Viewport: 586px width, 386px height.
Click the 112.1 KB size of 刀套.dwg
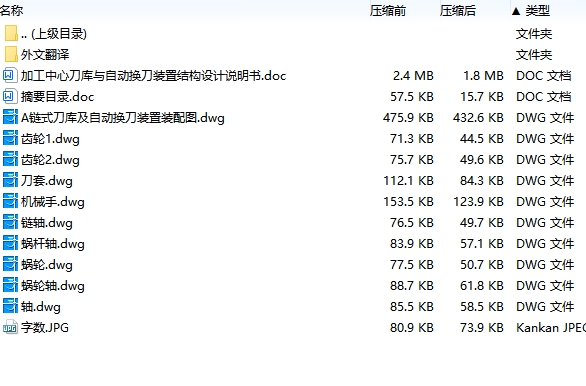[x=408, y=180]
